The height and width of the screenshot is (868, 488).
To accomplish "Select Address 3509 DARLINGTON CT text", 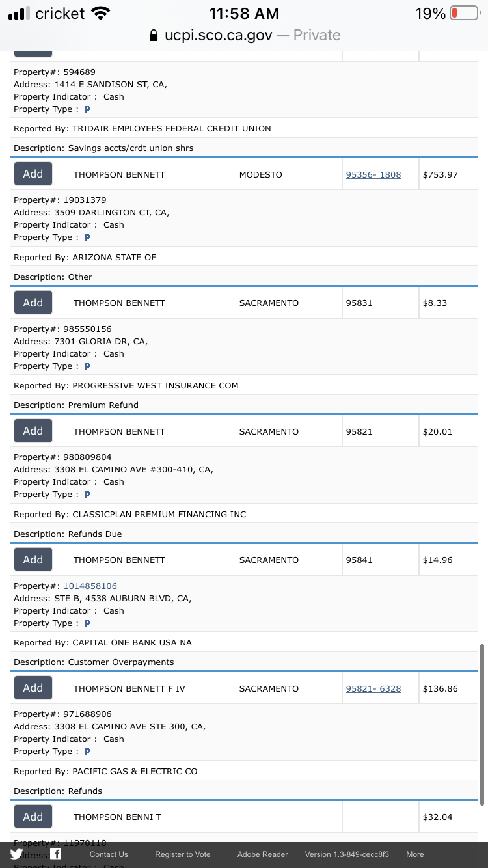I will (92, 212).
